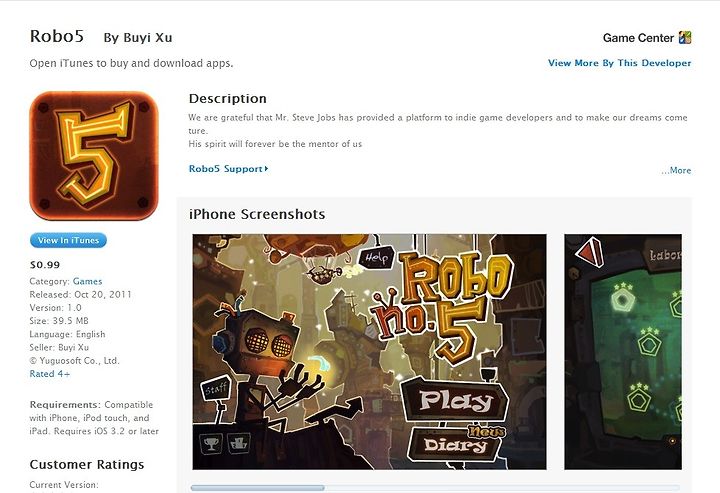Click the Diary sign in the screenshot

(x=455, y=444)
